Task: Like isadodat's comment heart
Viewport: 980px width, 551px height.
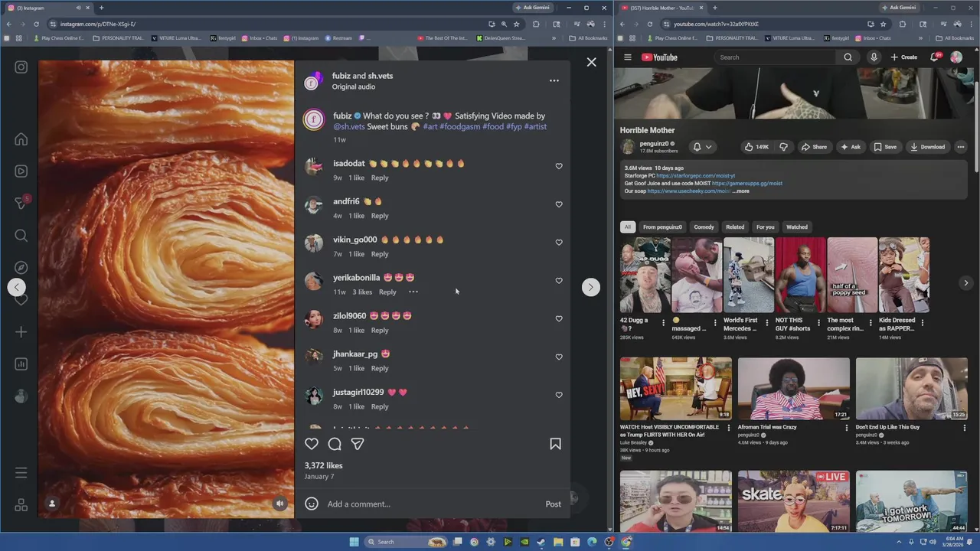Action: 559,166
